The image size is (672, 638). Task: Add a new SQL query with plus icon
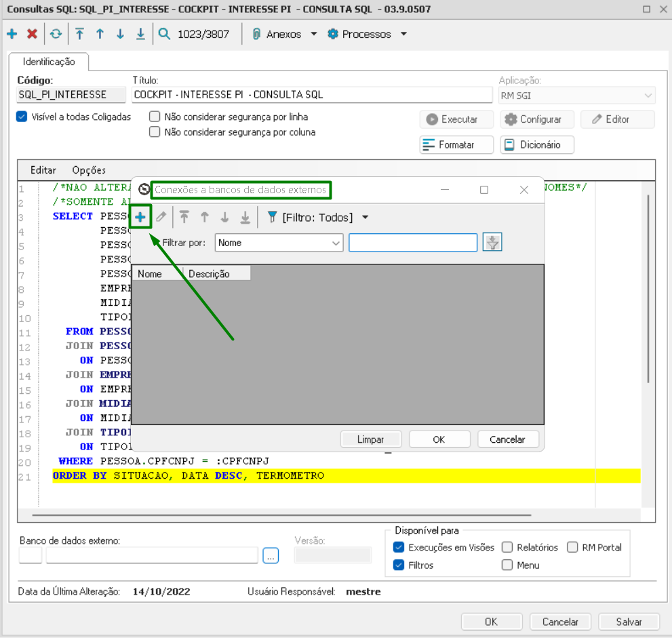click(12, 34)
